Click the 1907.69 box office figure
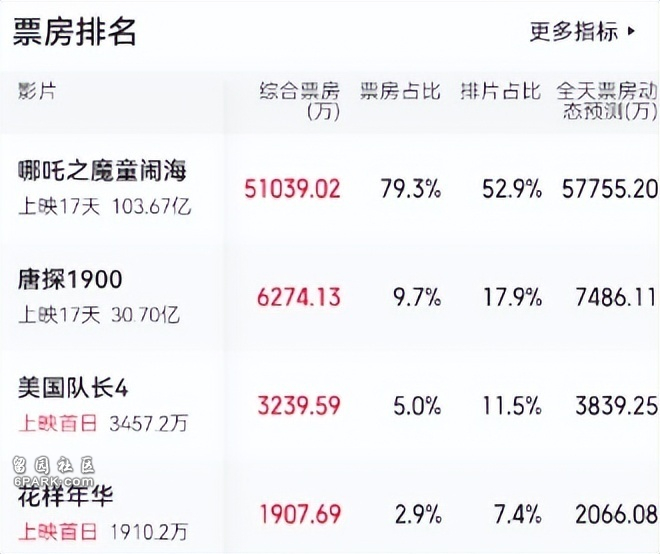The image size is (660, 554). click(x=299, y=515)
